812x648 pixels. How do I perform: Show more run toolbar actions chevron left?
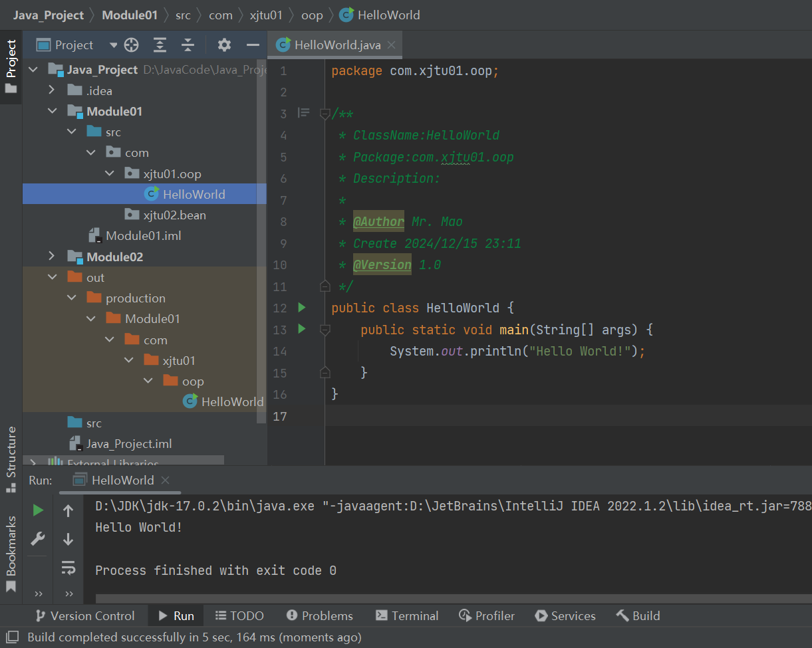tap(39, 594)
